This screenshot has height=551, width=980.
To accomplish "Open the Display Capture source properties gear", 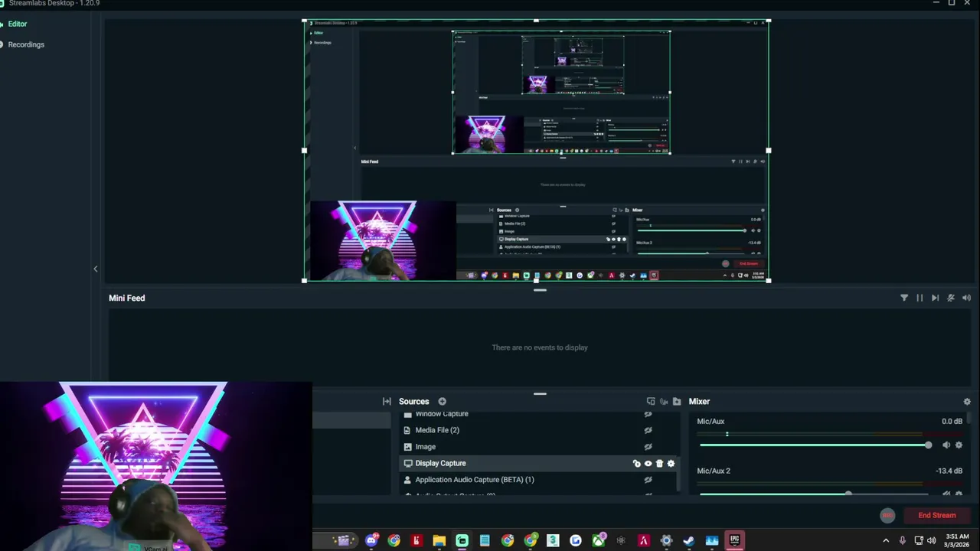I will point(671,463).
